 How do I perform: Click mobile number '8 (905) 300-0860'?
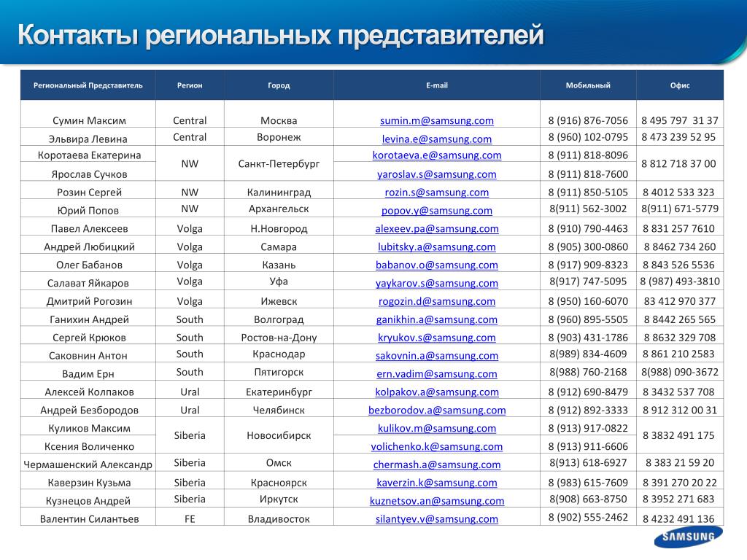click(588, 246)
